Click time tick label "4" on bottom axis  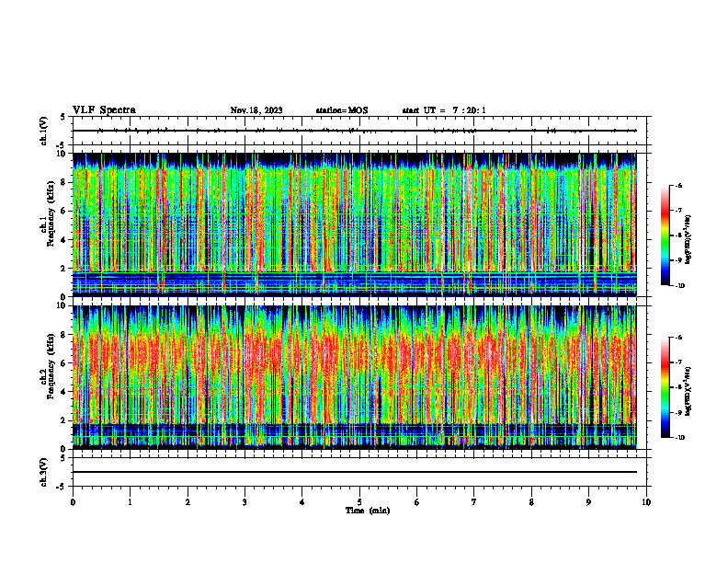point(302,502)
